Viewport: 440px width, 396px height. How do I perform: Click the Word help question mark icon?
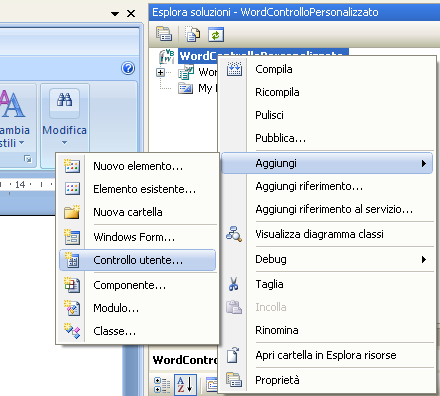coord(128,68)
